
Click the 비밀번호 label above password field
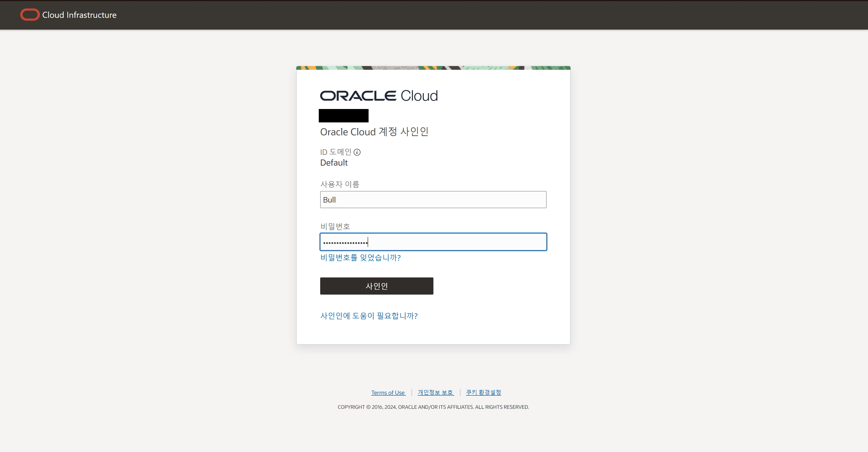coord(335,226)
